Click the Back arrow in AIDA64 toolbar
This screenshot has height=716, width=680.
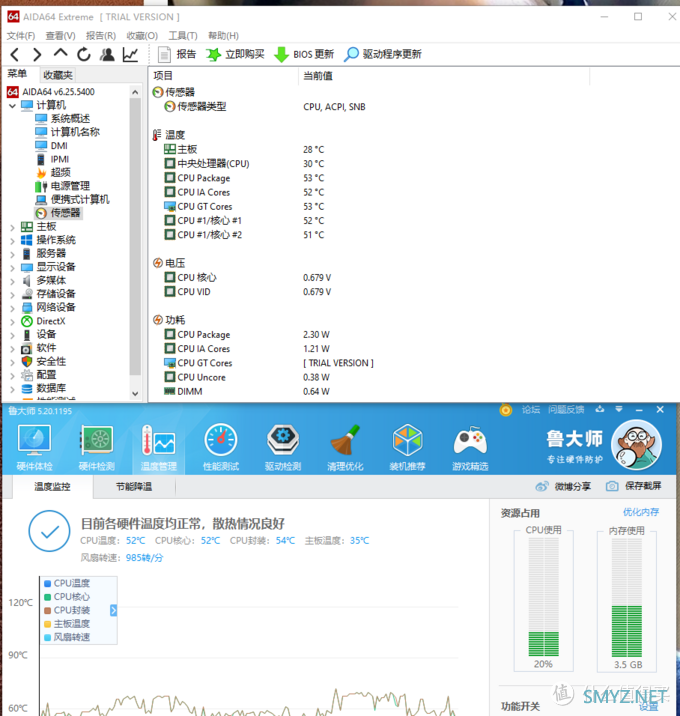15,55
